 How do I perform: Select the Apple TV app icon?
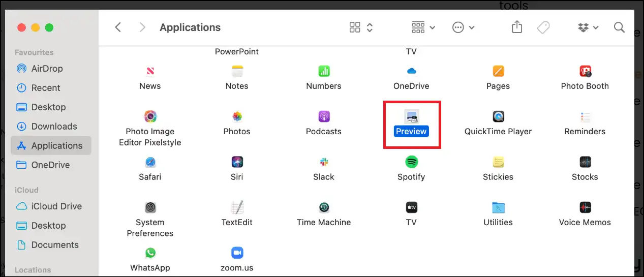click(x=411, y=207)
